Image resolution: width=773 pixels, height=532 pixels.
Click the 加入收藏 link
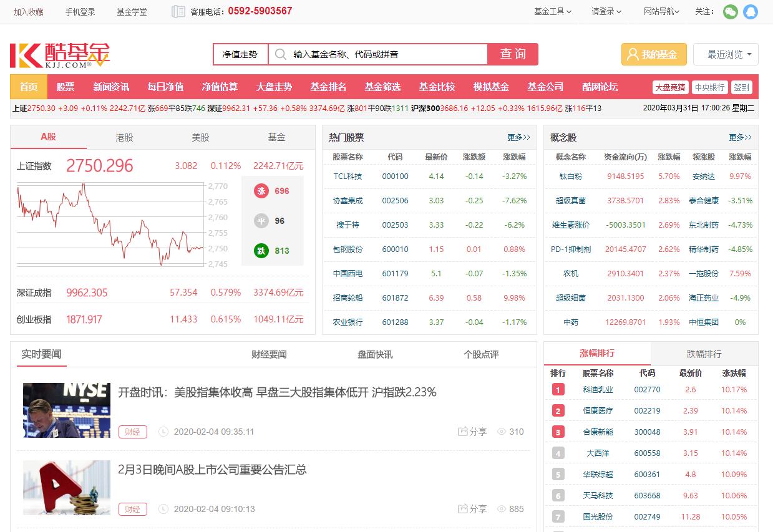point(29,12)
